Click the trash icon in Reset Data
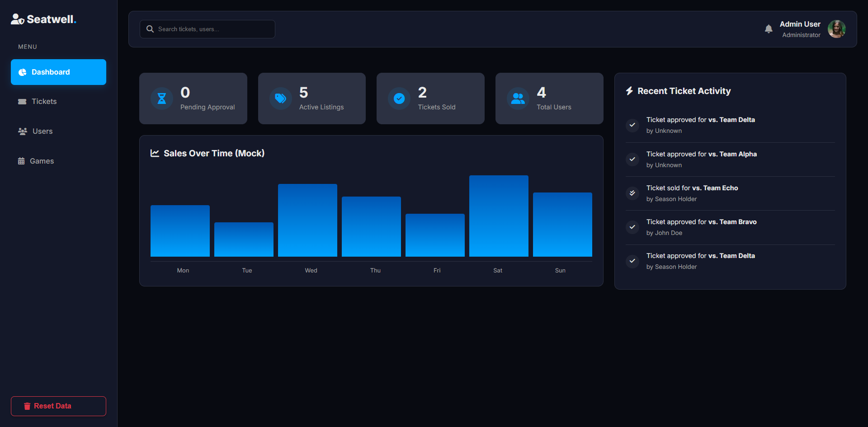The image size is (868, 427). [27, 406]
